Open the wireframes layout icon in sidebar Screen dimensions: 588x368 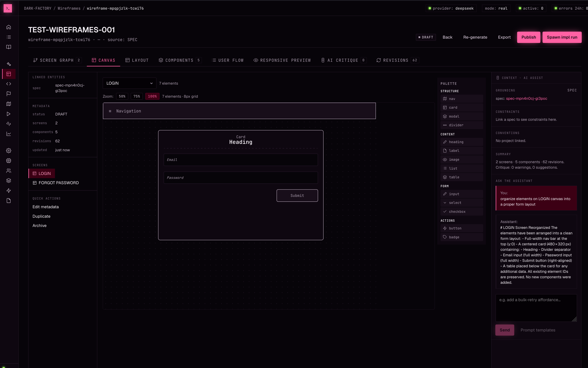click(9, 74)
